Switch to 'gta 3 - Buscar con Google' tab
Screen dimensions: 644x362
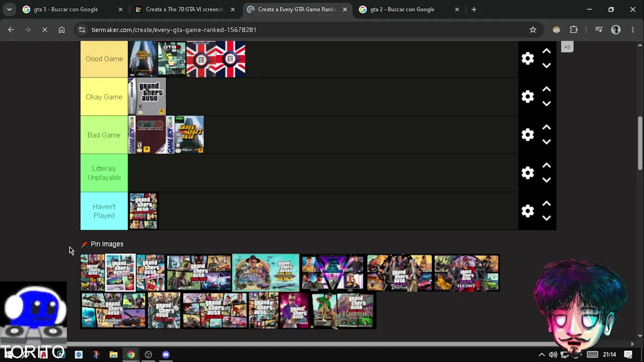point(65,9)
